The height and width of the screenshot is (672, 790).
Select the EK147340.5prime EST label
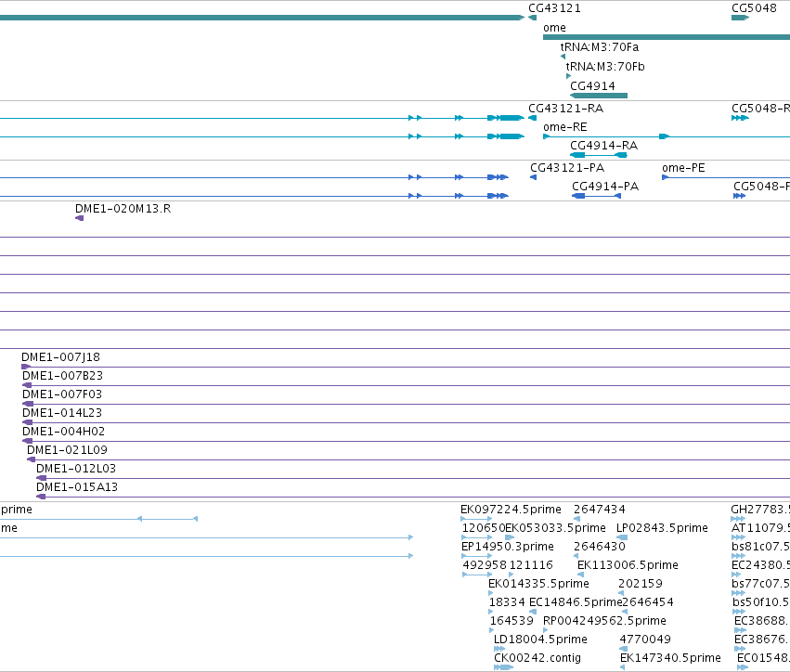pos(670,658)
